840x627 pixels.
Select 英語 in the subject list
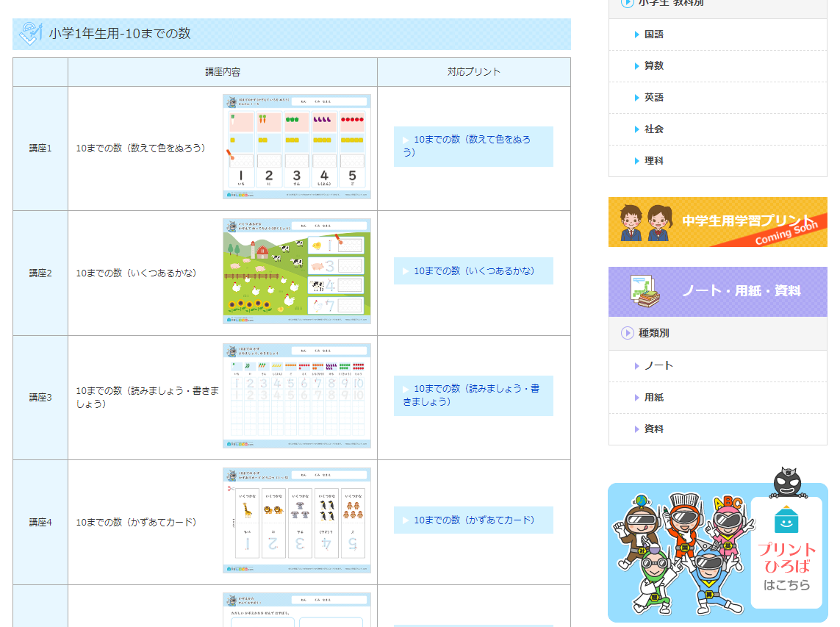click(x=653, y=98)
